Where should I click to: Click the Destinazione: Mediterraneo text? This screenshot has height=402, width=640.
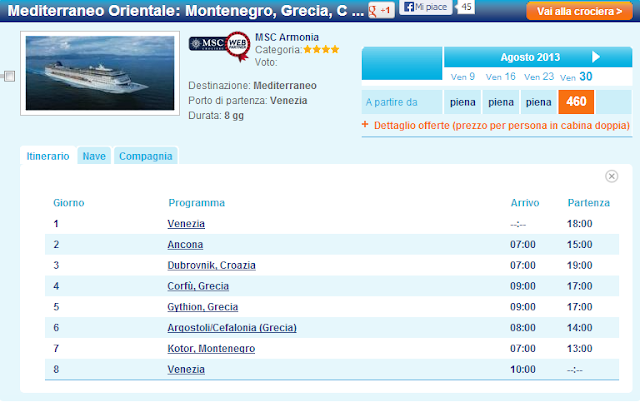click(x=252, y=85)
